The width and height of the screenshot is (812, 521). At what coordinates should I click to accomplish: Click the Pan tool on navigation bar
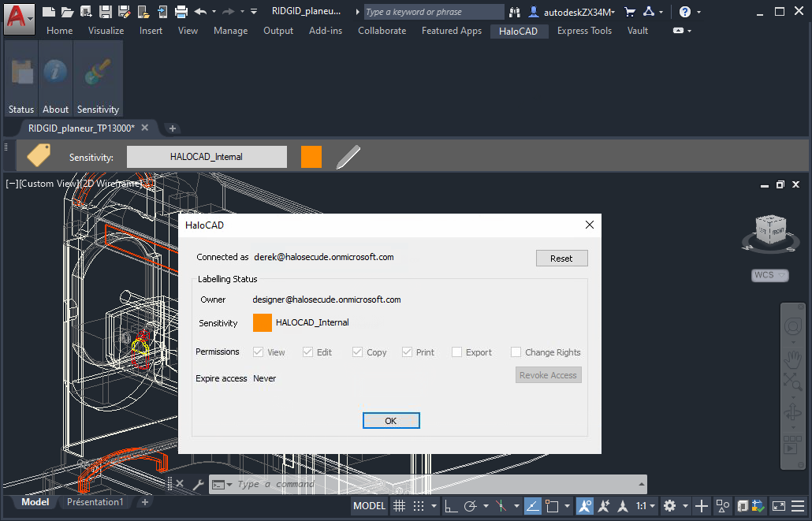click(x=792, y=359)
